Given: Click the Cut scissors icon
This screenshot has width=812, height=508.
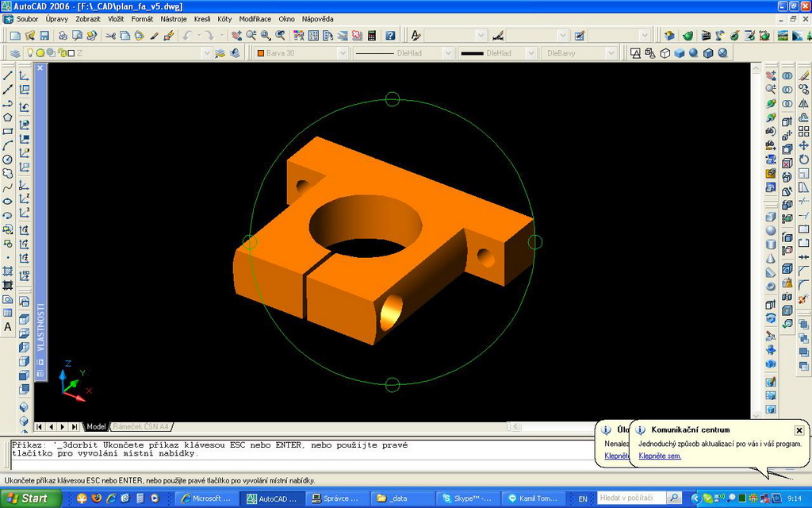Looking at the screenshot, I should coord(110,36).
